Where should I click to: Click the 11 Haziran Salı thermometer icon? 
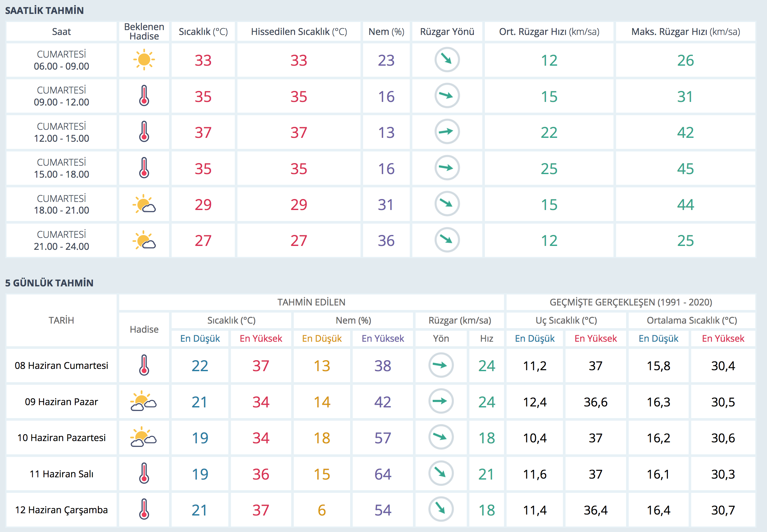point(144,473)
